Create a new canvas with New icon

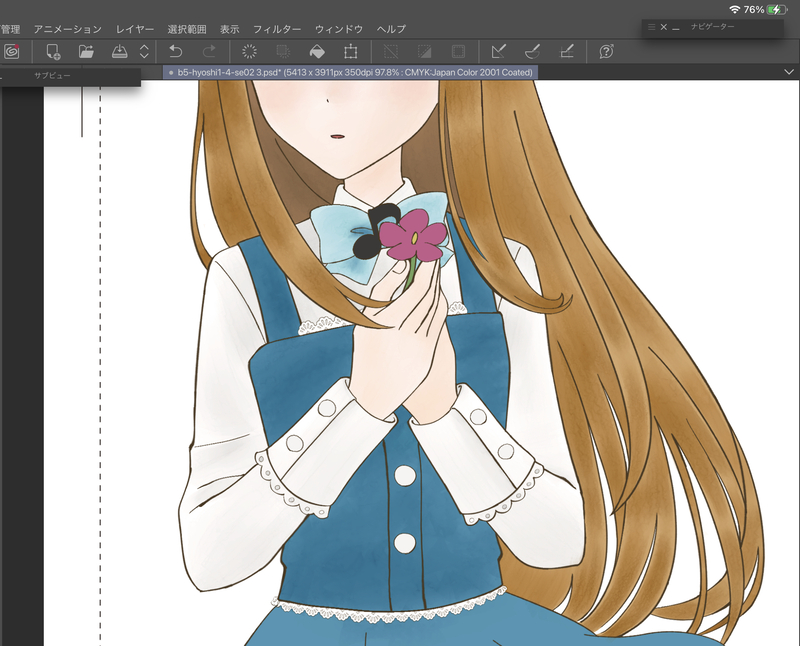(x=53, y=51)
